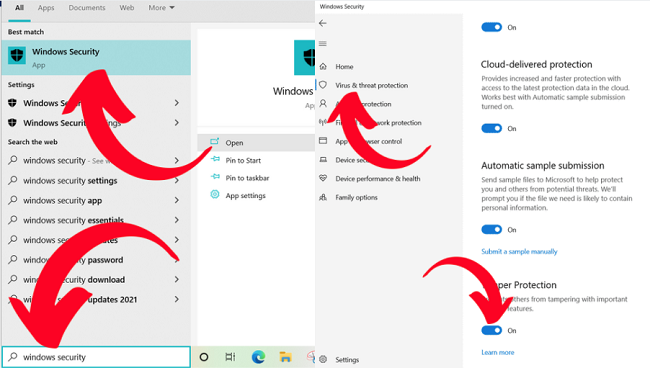Switch to the Web search tab
The width and height of the screenshot is (650, 368).
point(127,8)
